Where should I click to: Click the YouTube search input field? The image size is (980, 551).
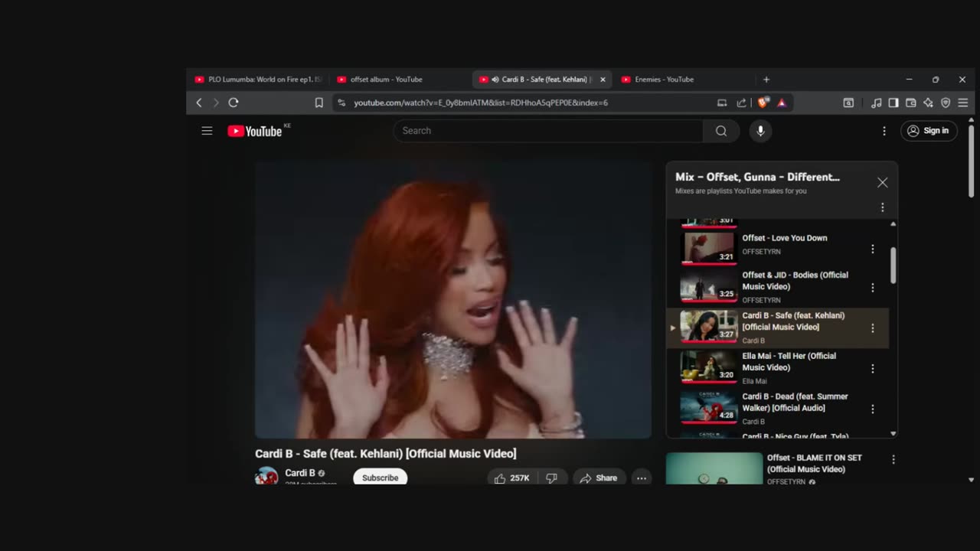tap(547, 131)
